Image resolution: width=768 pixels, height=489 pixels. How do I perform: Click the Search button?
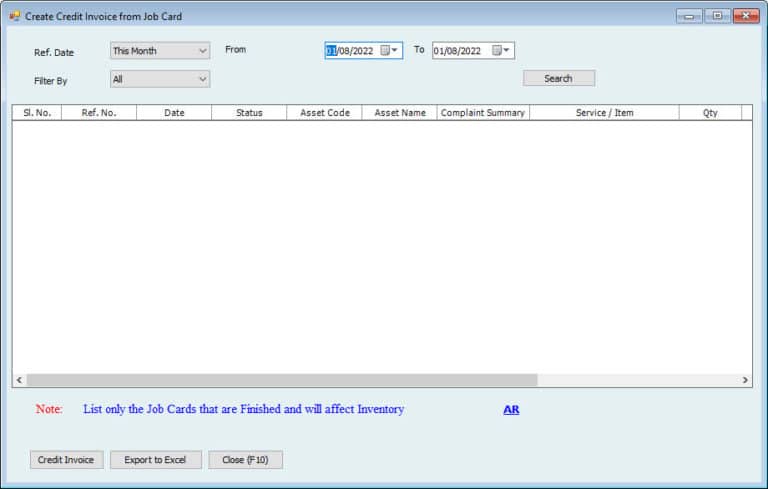pos(559,78)
